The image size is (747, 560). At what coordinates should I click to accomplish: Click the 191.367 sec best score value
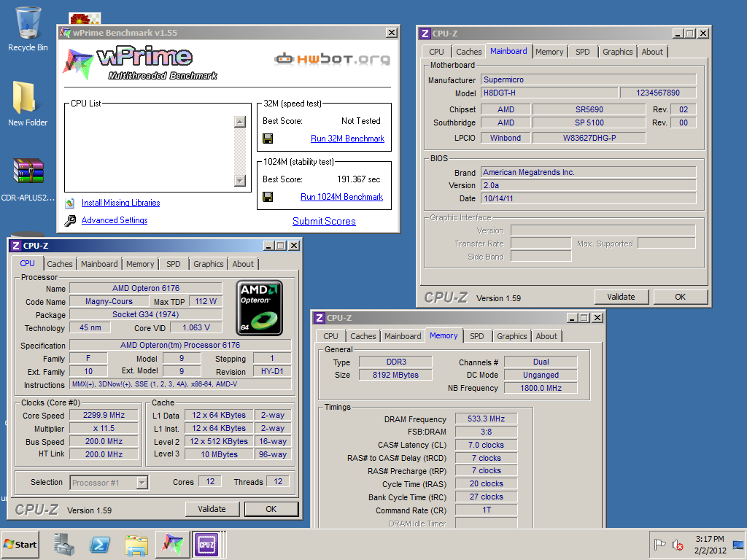[x=359, y=179]
